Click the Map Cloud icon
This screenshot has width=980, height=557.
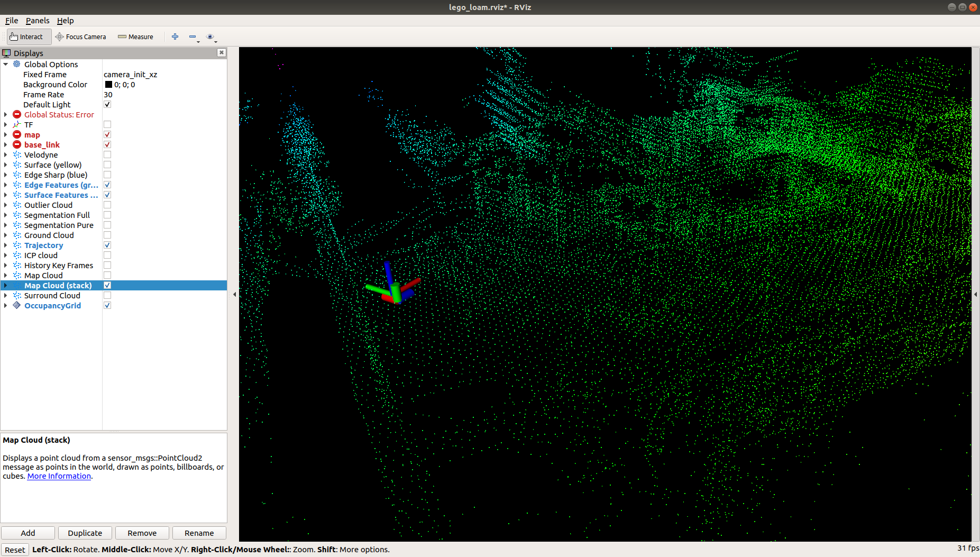17,275
